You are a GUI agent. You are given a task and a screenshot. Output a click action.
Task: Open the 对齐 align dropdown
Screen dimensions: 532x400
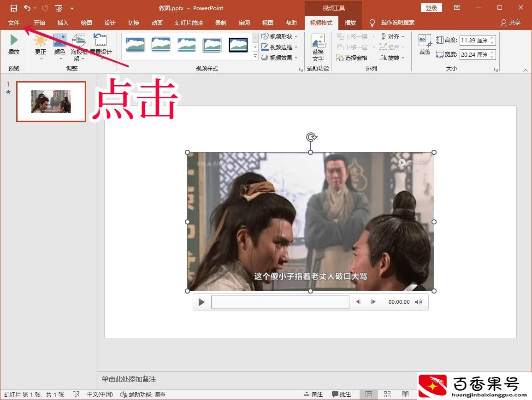(392, 36)
